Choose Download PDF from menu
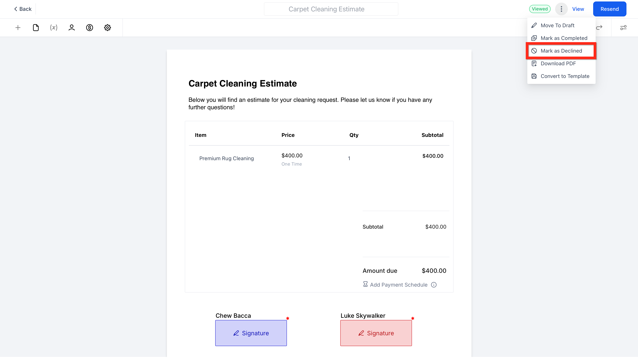 558,64
